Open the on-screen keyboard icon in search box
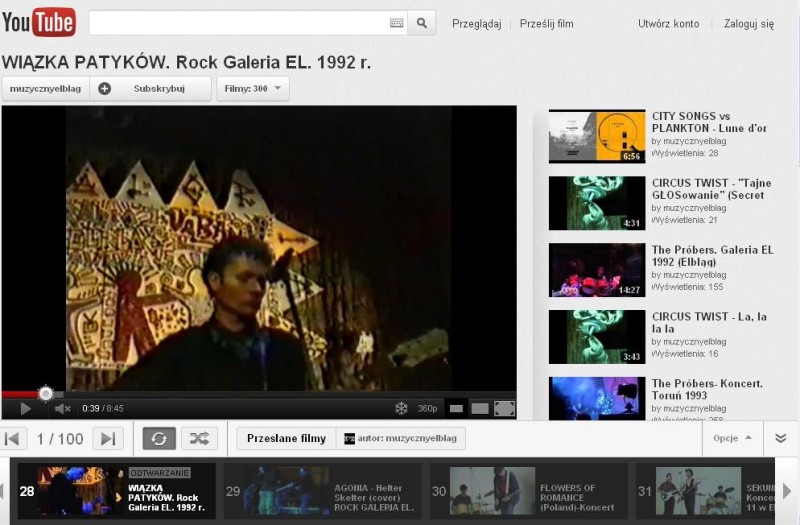 click(396, 23)
